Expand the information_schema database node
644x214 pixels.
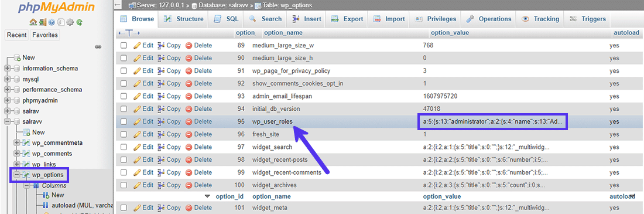coord(7,69)
